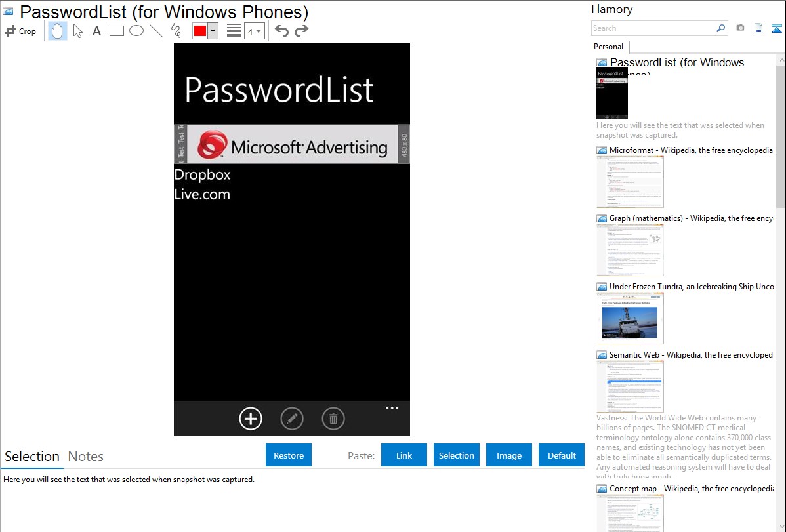Open the line width 4 dropdown
Screen dimensions: 786x532
coord(255,31)
